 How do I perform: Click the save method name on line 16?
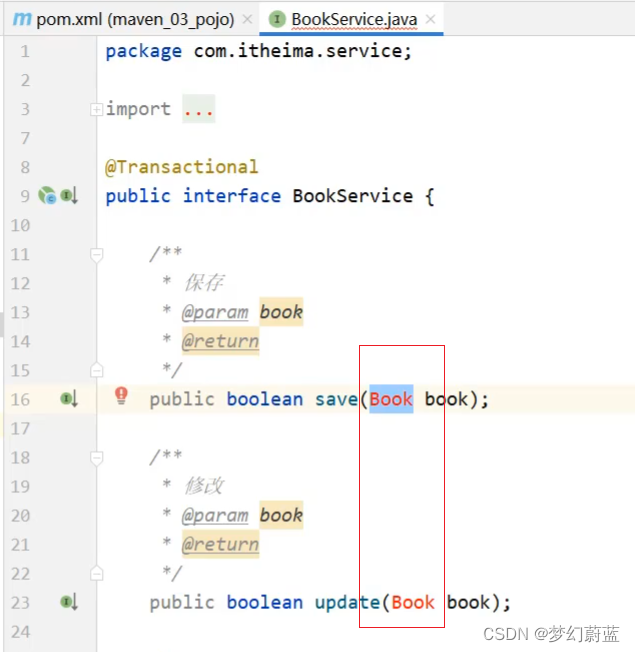[x=336, y=399]
